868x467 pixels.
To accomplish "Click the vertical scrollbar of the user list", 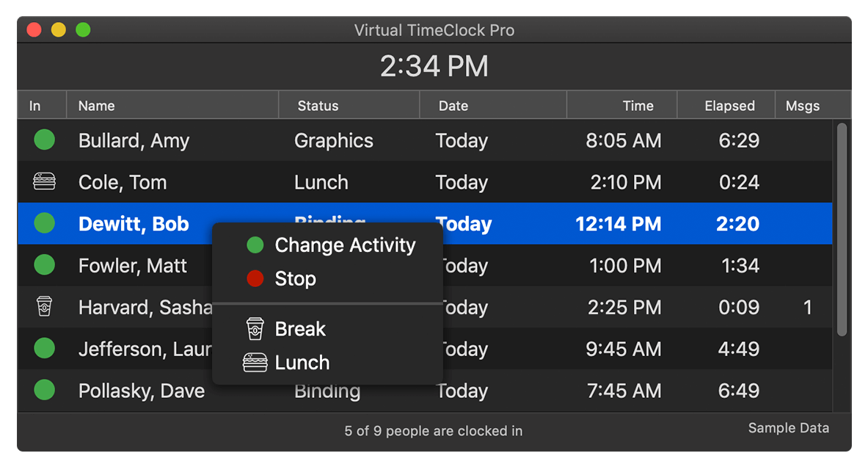I will tap(842, 229).
